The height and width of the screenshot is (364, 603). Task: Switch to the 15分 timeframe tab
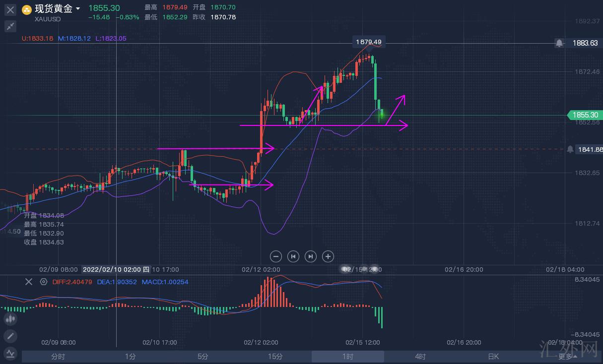[x=275, y=357]
